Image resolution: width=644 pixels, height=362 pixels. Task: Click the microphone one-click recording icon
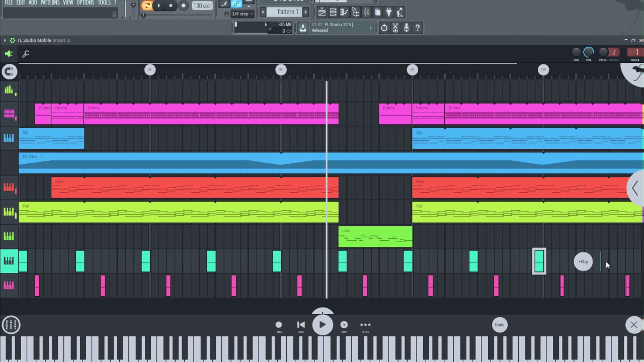pos(407,28)
